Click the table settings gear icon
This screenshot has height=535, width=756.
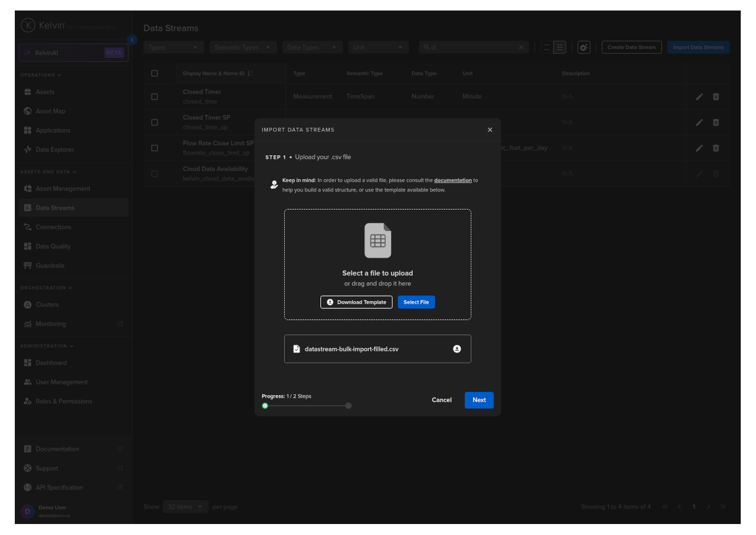click(x=584, y=47)
